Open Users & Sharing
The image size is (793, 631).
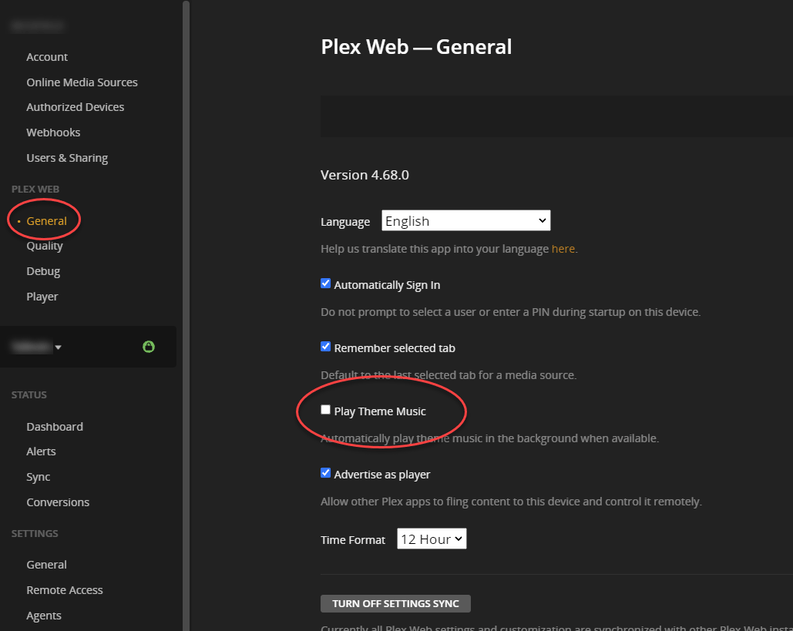pyautogui.click(x=67, y=158)
